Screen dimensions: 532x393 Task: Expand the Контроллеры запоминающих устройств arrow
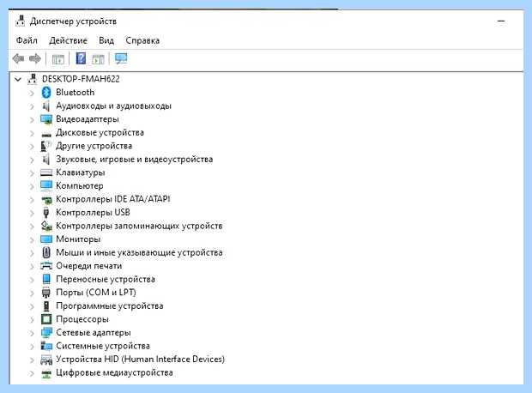[x=32, y=227]
